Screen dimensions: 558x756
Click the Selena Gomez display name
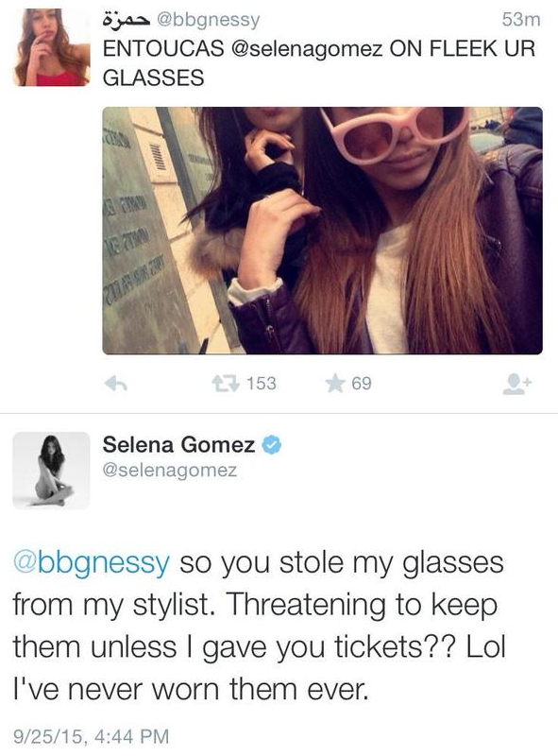[178, 444]
